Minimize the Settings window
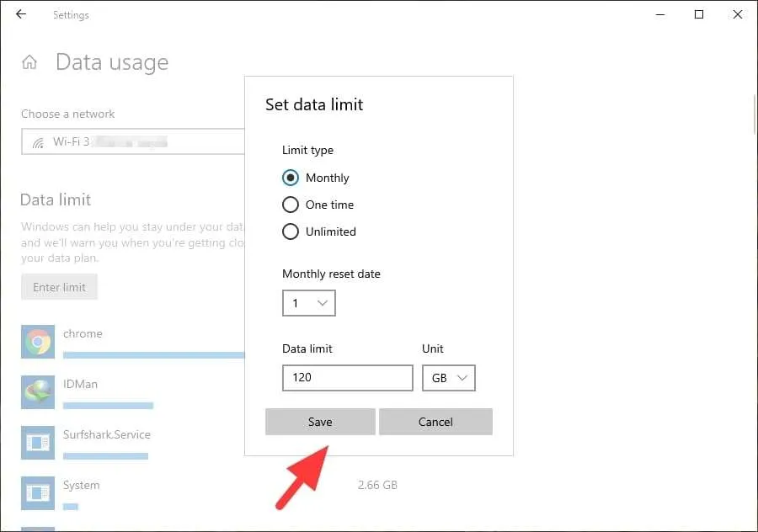Image resolution: width=758 pixels, height=532 pixels. coord(660,14)
